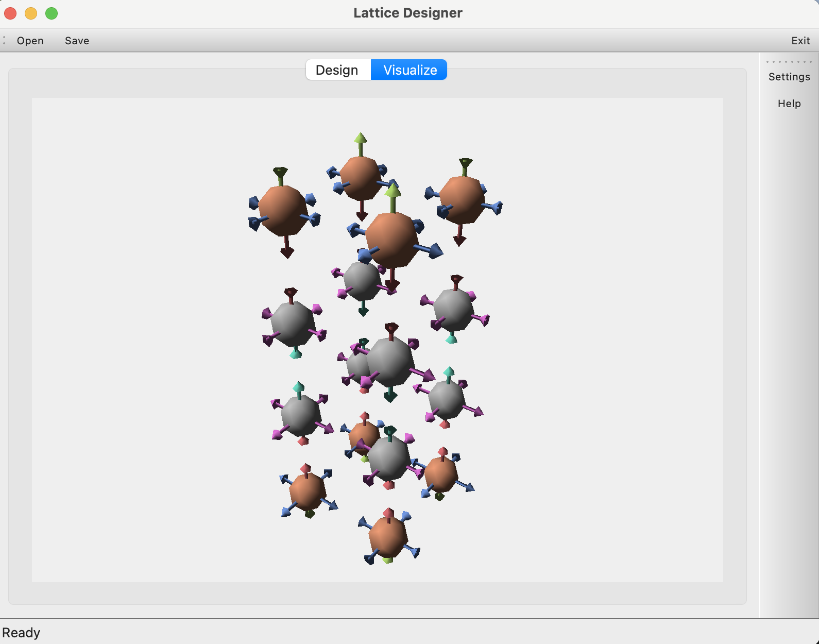This screenshot has width=819, height=644.
Task: Grab the dotted handle above Settings
Action: click(789, 62)
